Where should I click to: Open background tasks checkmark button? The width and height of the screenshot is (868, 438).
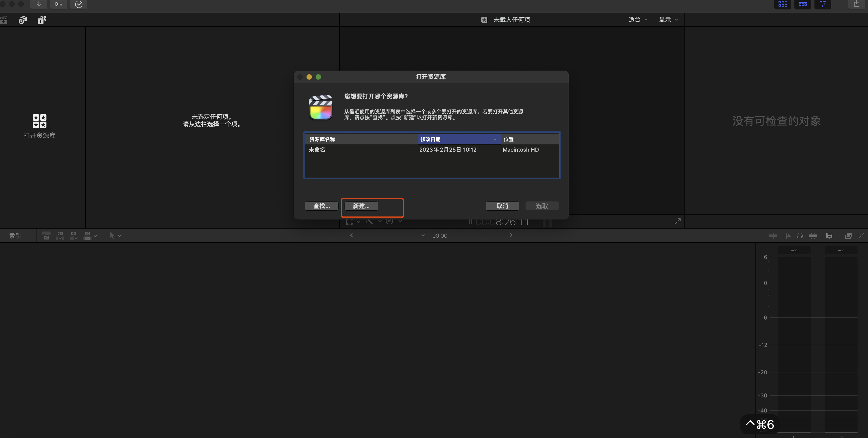pos(79,4)
